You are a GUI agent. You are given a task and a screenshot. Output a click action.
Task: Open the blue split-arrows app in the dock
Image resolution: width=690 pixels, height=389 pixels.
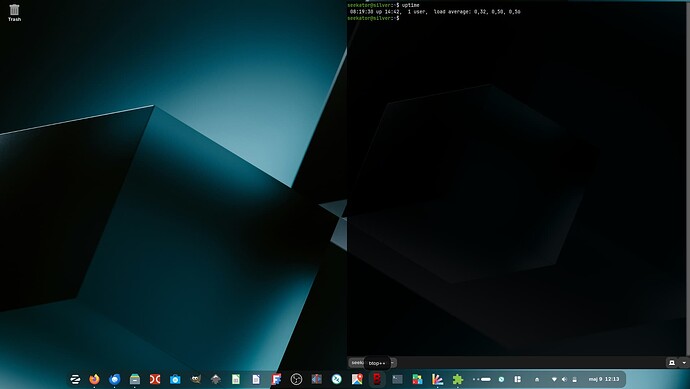click(x=316, y=379)
